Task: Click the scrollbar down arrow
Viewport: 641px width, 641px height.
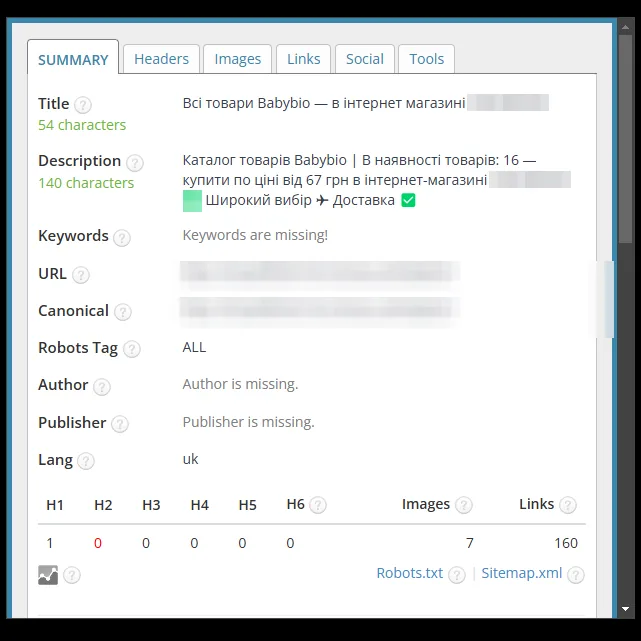Action: pyautogui.click(x=625, y=609)
